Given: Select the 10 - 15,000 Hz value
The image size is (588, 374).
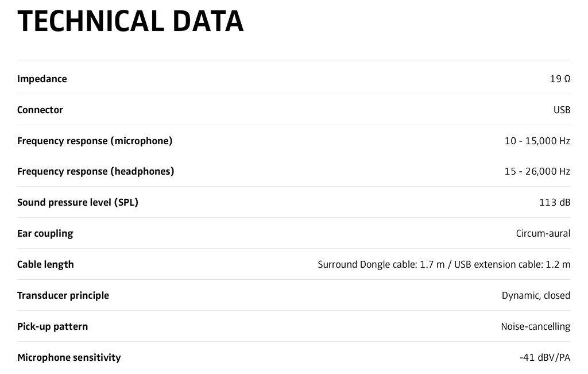Looking at the screenshot, I should (x=537, y=141).
